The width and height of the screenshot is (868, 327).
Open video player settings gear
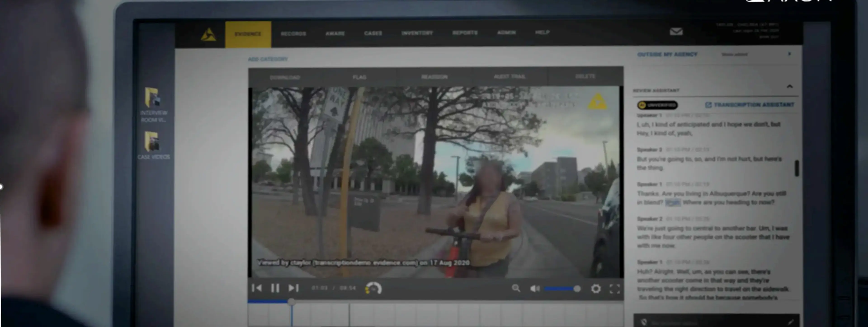(x=596, y=289)
